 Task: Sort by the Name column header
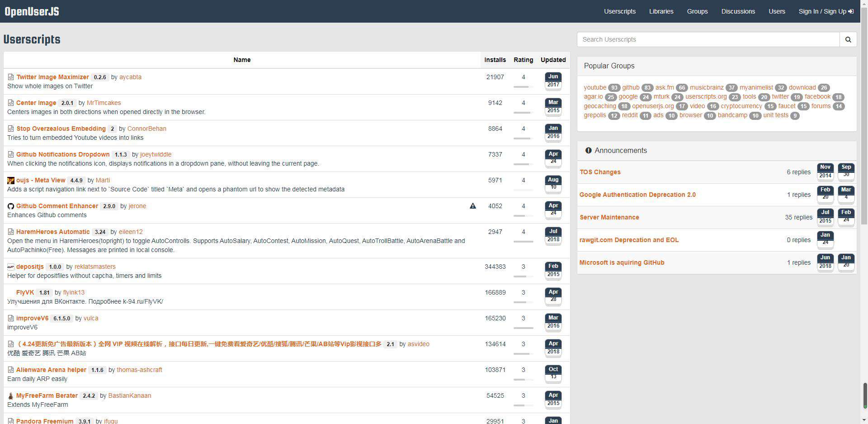point(242,60)
